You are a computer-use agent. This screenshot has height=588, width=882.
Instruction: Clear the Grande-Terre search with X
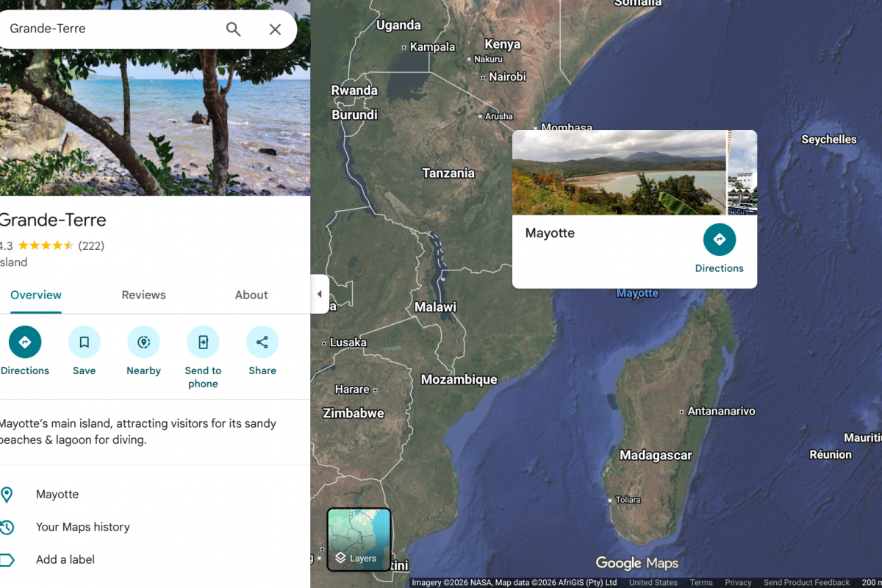point(275,29)
